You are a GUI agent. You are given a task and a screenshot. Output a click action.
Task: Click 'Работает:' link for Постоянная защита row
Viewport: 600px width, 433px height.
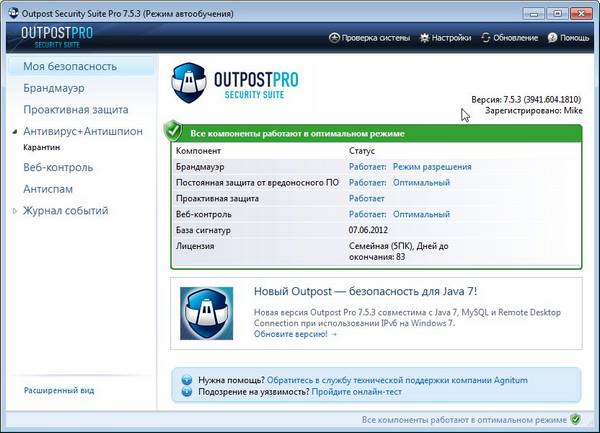[x=368, y=183]
